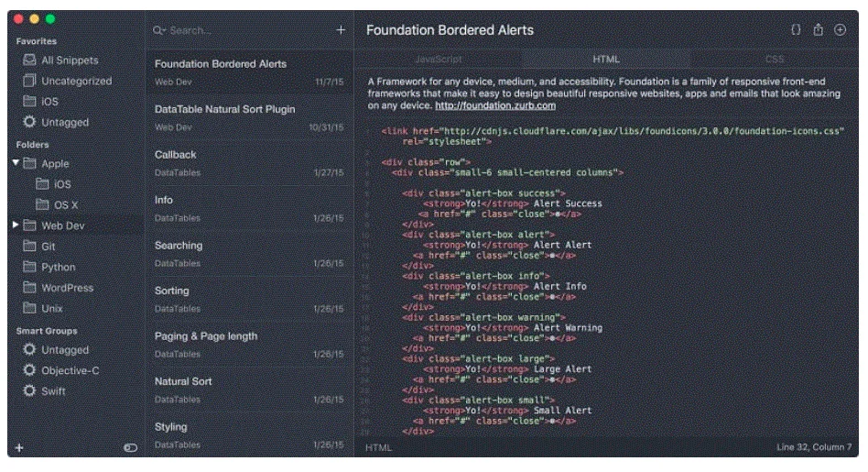Select the Searching snippet
Viewport: 868px width, 472px height.
click(249, 254)
